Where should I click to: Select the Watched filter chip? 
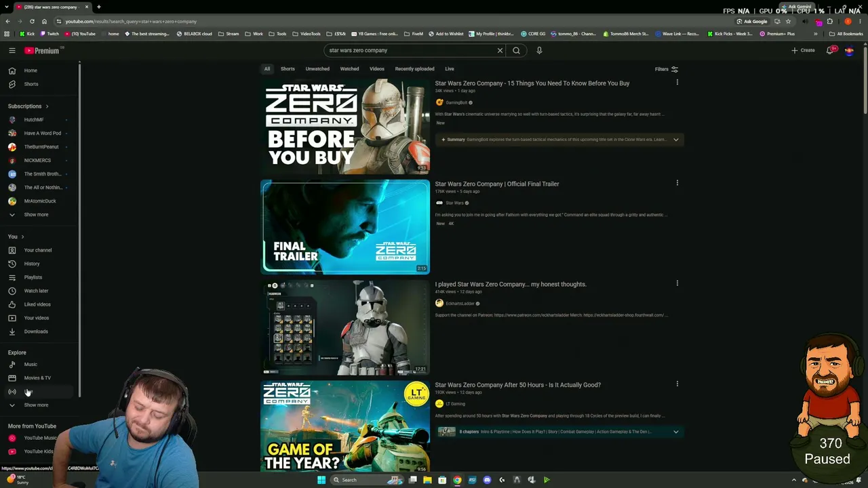click(349, 69)
